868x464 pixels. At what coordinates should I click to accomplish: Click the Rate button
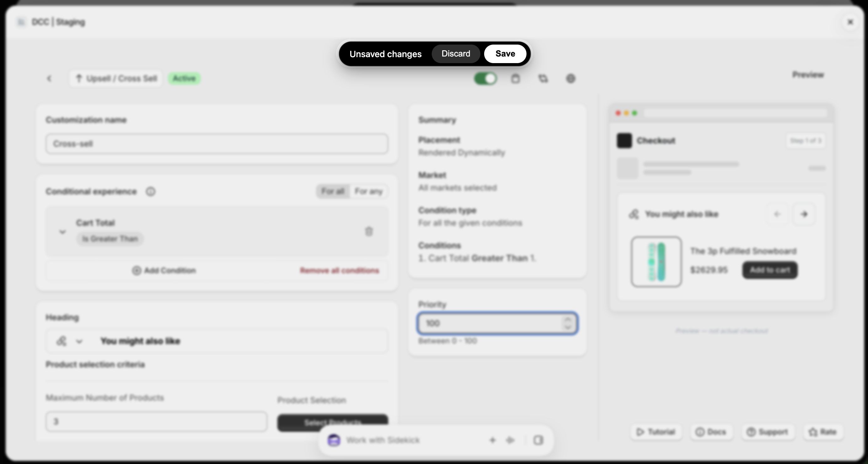[x=823, y=432]
